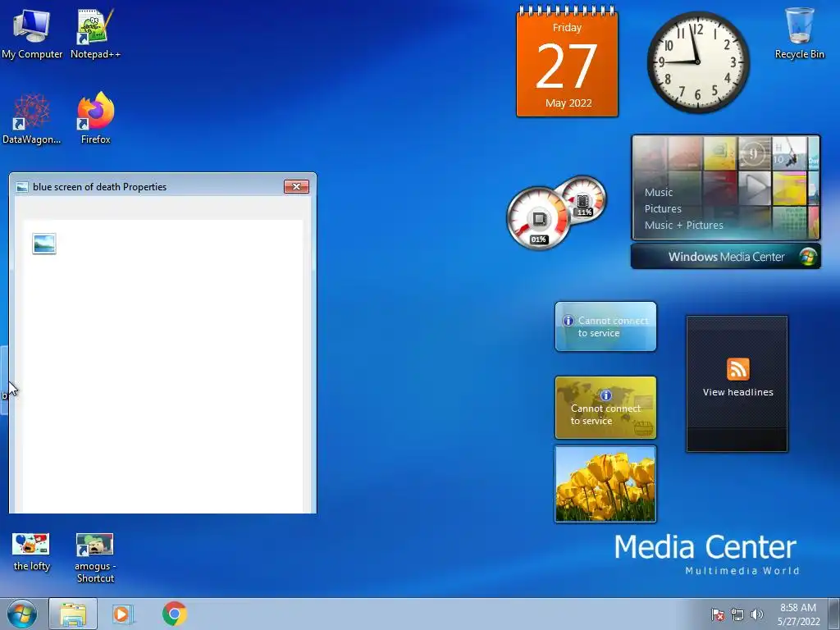Open the Windows Start menu orb
The width and height of the screenshot is (840, 630).
pos(22,614)
